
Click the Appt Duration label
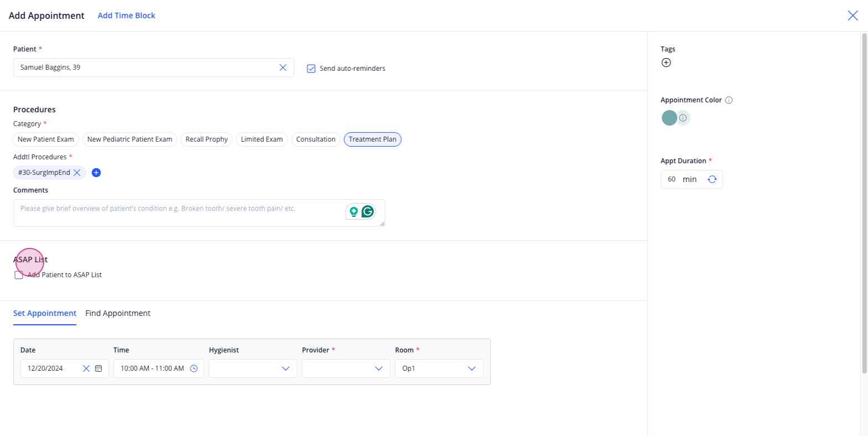tap(684, 161)
